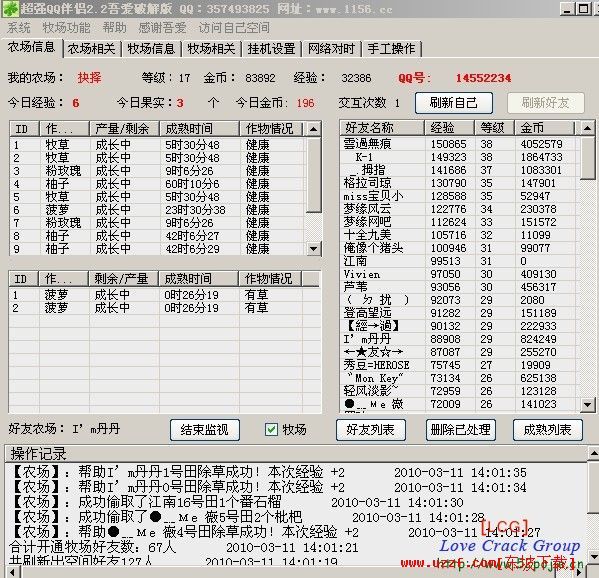
Task: Select friend farm row 2 菠萝 有草
Action: click(164, 308)
